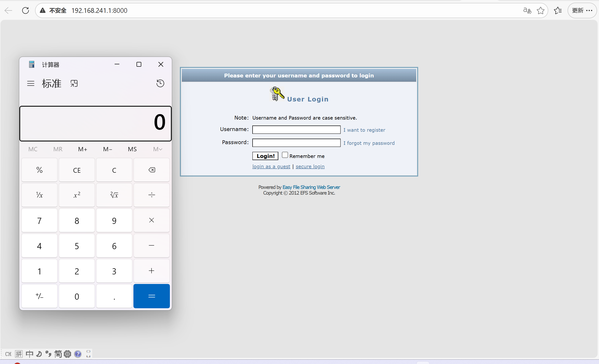Click the 更新 button in the browser toolbar

coord(578,10)
